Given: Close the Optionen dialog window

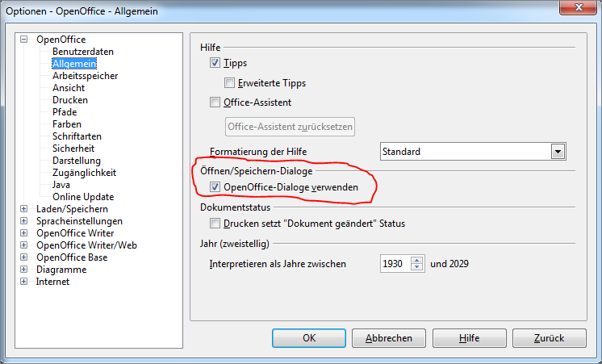Looking at the screenshot, I should (579, 7).
